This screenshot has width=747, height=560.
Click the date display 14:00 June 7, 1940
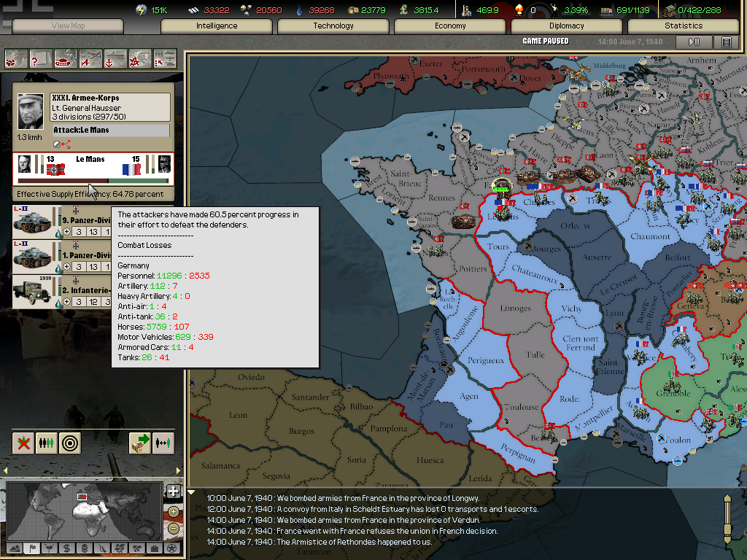pyautogui.click(x=630, y=42)
